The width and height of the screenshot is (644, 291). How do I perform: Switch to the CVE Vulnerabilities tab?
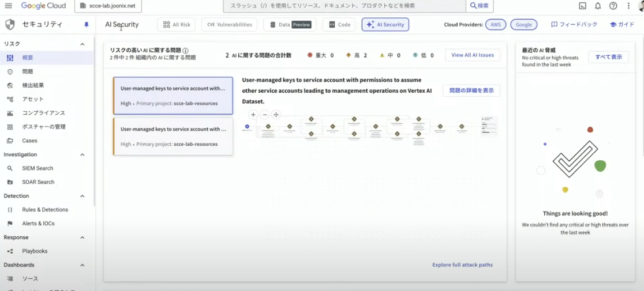[x=229, y=25]
